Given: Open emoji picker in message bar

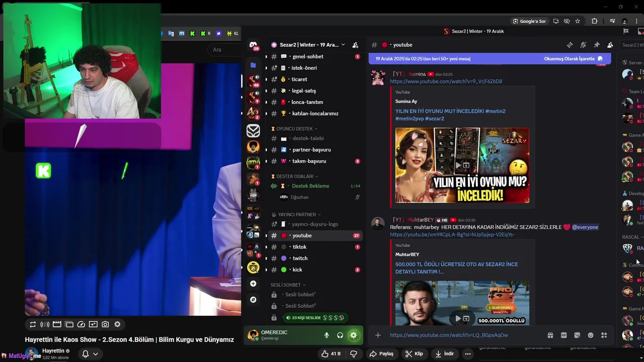Looking at the screenshot, I should click(591, 335).
